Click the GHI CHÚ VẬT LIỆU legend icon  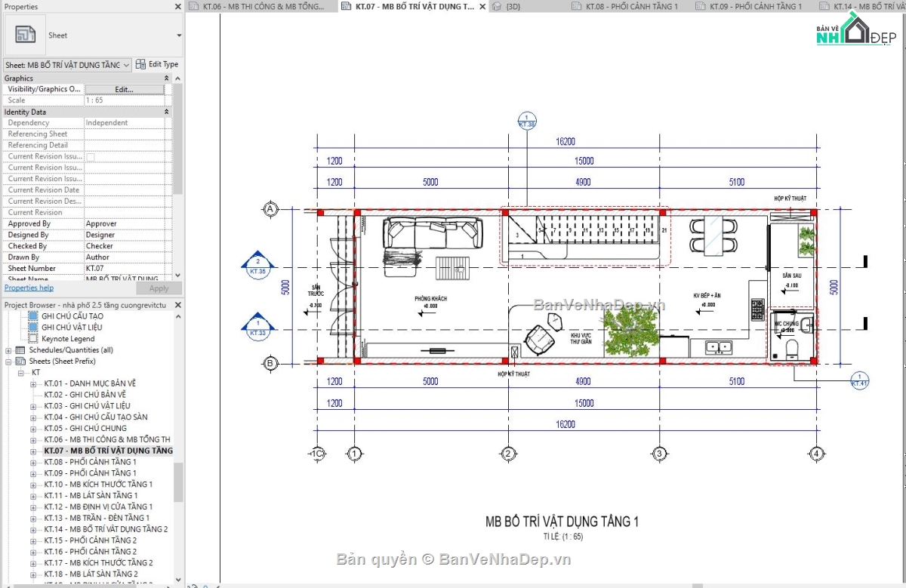pyautogui.click(x=32, y=327)
